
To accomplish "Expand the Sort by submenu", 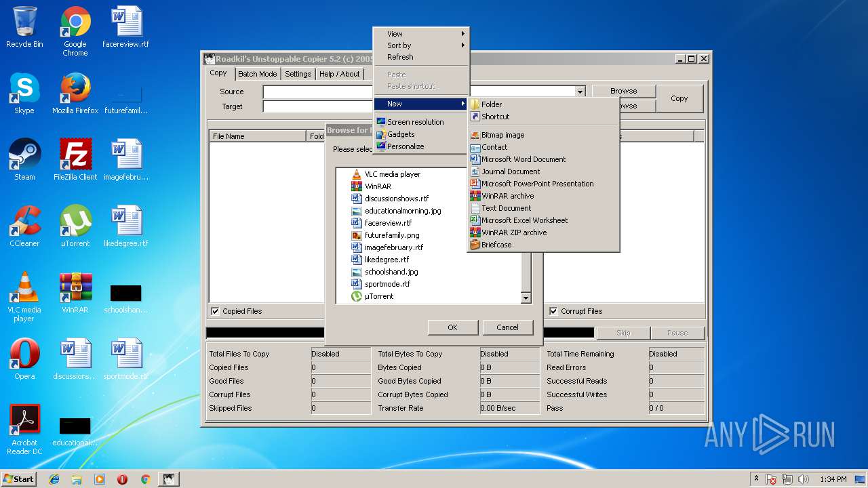I will (x=421, y=45).
